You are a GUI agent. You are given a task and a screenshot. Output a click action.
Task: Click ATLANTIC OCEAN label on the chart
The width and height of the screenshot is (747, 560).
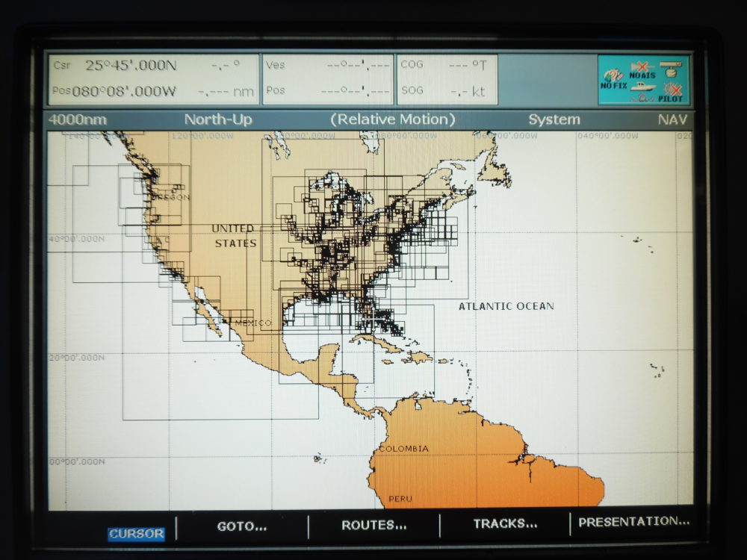(x=506, y=306)
